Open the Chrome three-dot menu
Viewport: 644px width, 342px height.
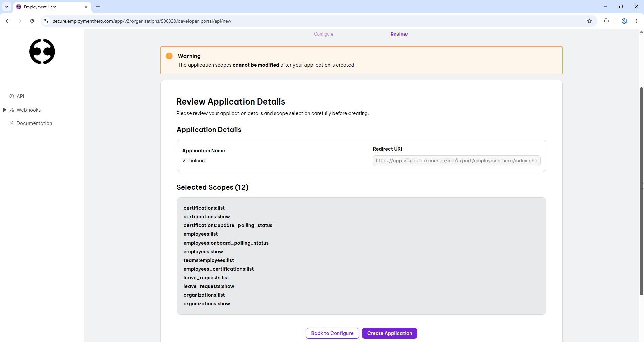(636, 21)
